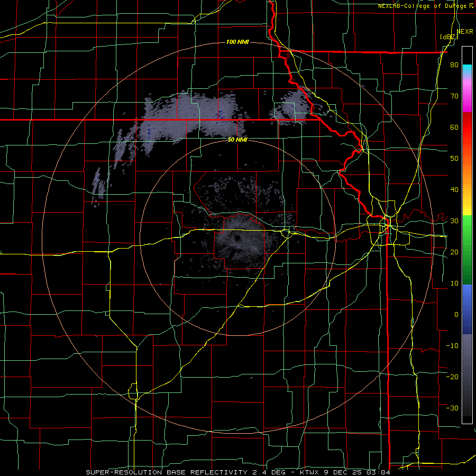Click the blue band of the reflectivity color bar
The width and height of the screenshot is (476, 476).
467,309
